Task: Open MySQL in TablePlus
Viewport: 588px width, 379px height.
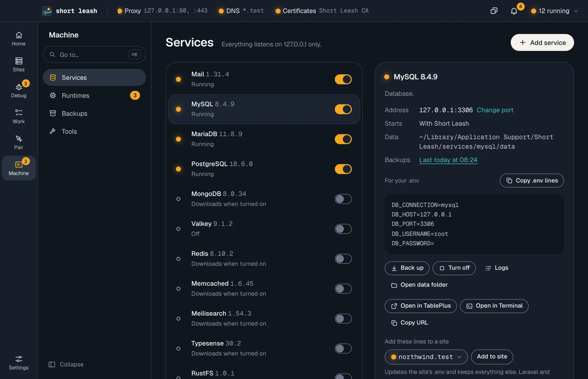Action: tap(421, 306)
